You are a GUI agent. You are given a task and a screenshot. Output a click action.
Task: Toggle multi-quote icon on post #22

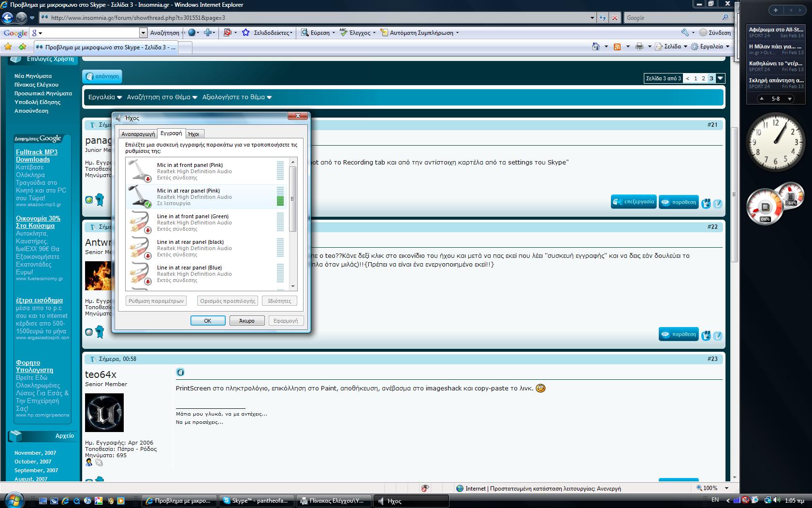coord(706,335)
